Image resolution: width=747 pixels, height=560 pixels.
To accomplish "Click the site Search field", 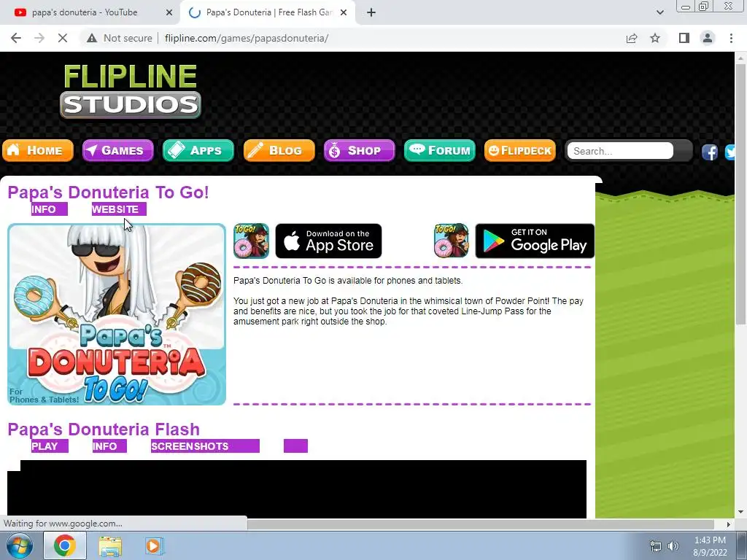I will (x=620, y=151).
